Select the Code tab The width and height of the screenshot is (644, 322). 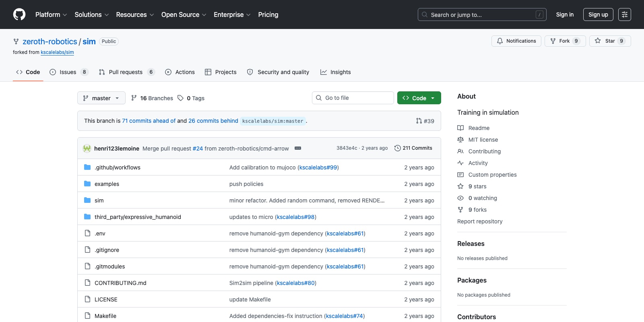pos(28,72)
